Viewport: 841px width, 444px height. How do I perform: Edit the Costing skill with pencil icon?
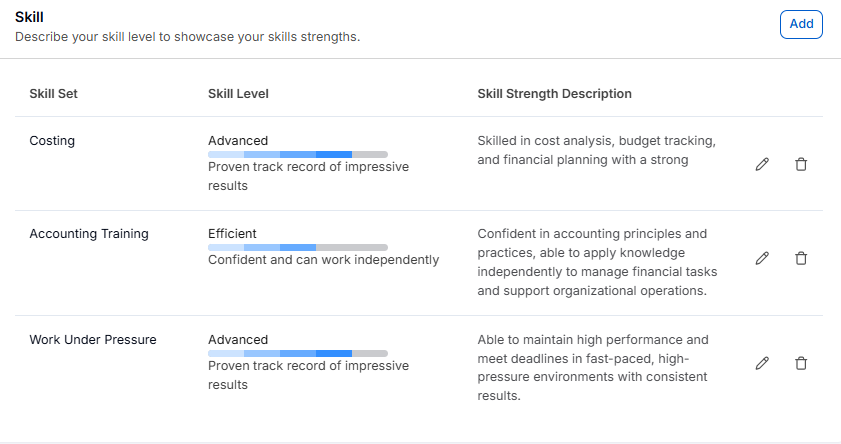tap(762, 164)
